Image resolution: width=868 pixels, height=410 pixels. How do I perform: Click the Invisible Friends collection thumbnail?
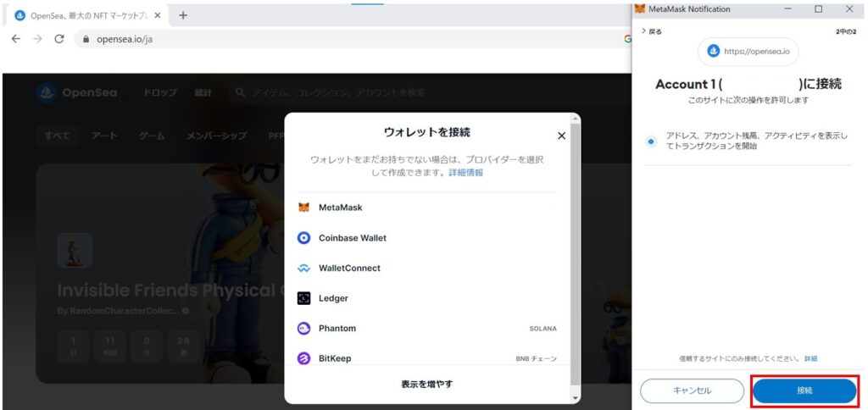tap(75, 250)
